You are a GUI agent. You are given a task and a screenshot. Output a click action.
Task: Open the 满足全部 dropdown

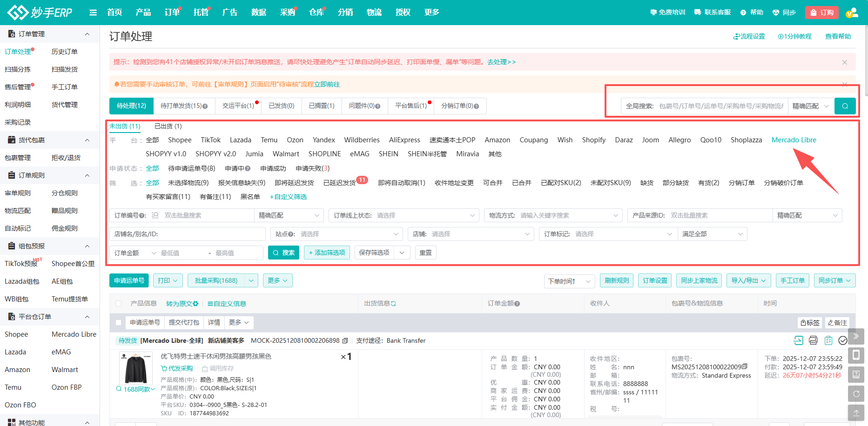click(x=712, y=234)
